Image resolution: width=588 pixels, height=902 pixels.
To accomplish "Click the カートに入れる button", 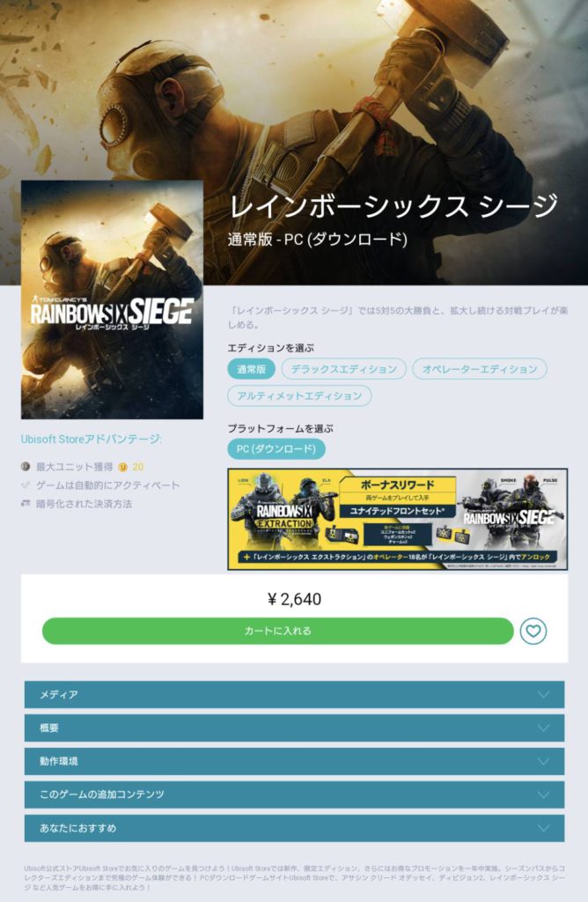I will pyautogui.click(x=277, y=631).
